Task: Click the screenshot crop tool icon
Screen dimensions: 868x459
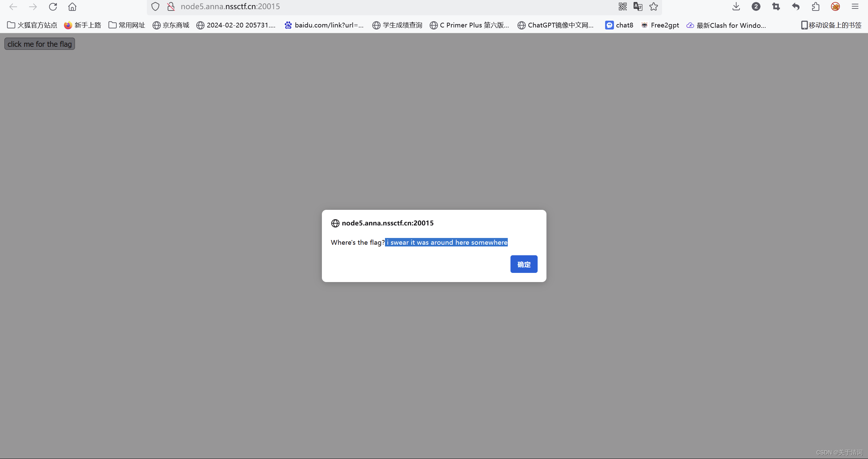Action: pos(776,7)
